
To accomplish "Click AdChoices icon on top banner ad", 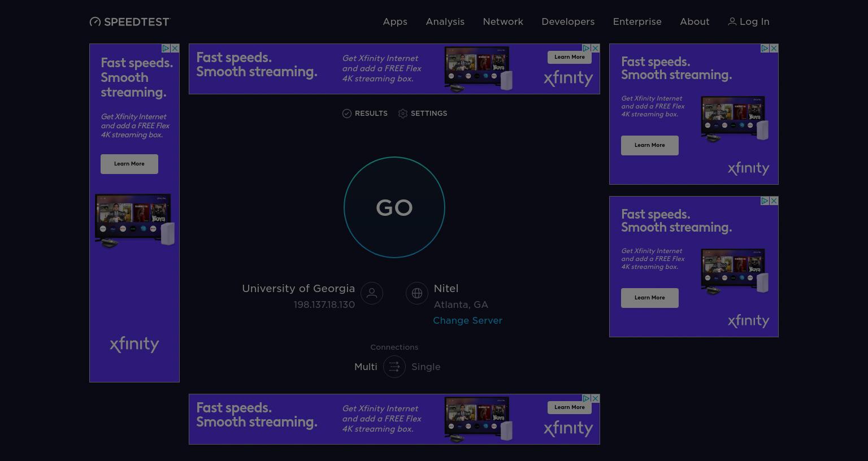I will coord(587,49).
